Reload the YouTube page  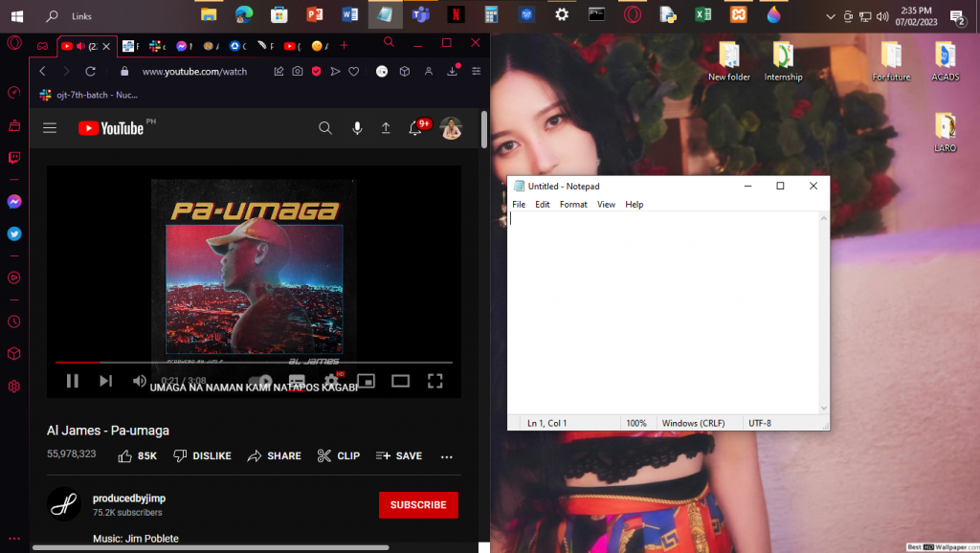[91, 71]
